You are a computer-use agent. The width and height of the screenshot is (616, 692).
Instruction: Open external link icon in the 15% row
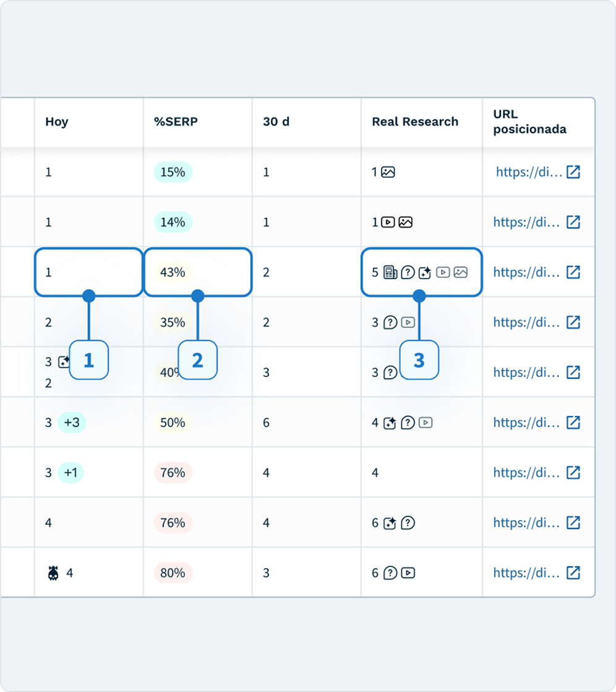[x=573, y=172]
